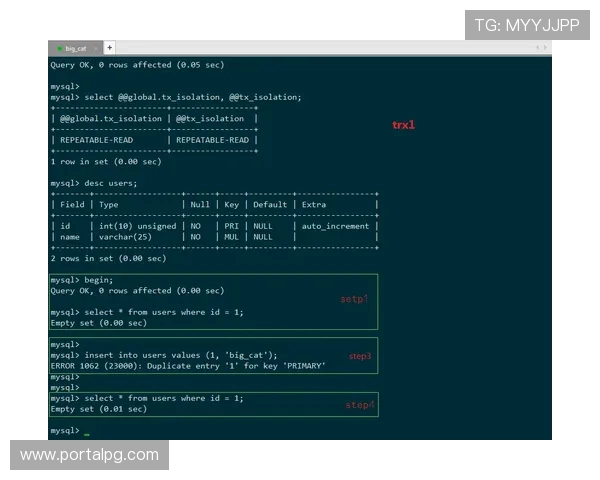Click the ERROR 1062 duplicate entry line
The width and height of the screenshot is (600, 480).
188,366
